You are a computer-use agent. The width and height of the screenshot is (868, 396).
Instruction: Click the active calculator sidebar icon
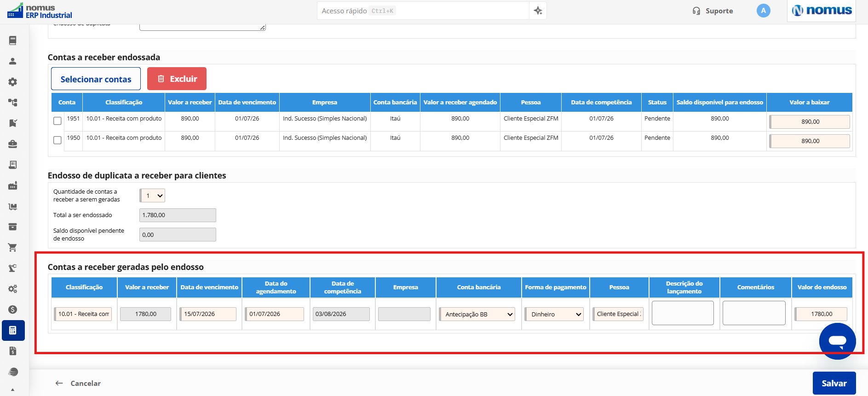coord(13,330)
